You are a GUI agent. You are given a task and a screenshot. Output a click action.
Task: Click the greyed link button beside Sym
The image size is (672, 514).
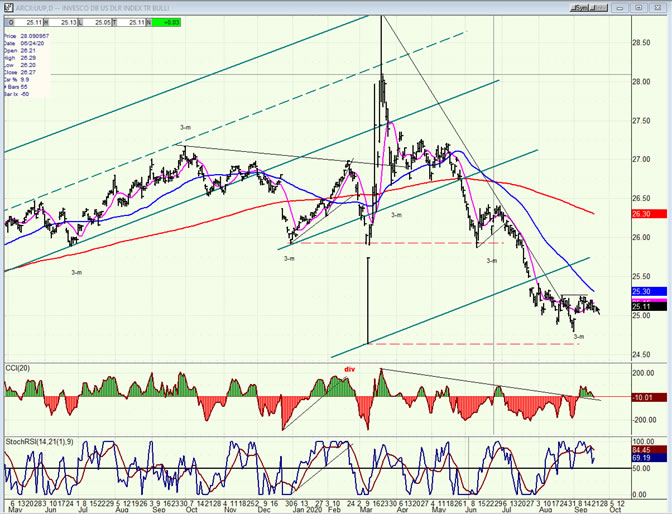pyautogui.click(x=600, y=8)
